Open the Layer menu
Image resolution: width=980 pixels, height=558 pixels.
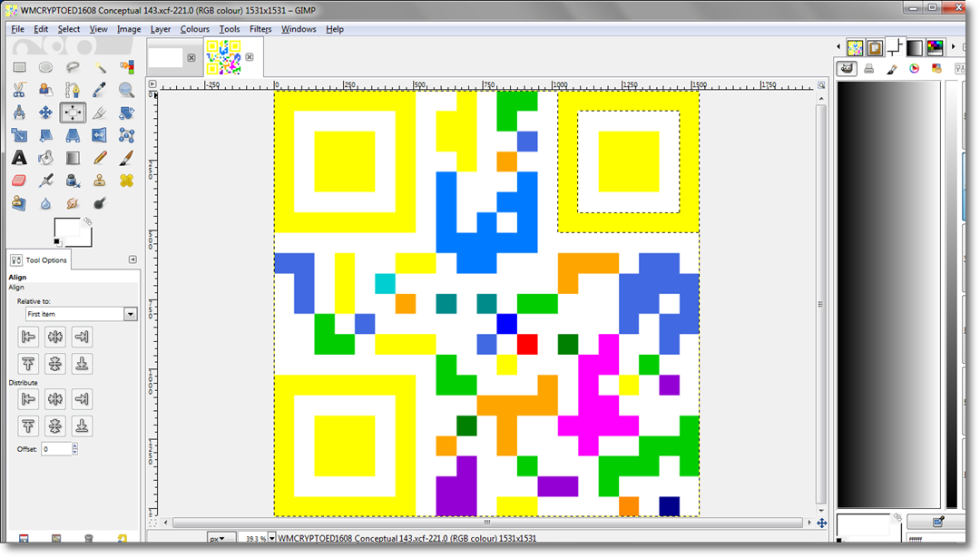point(160,29)
